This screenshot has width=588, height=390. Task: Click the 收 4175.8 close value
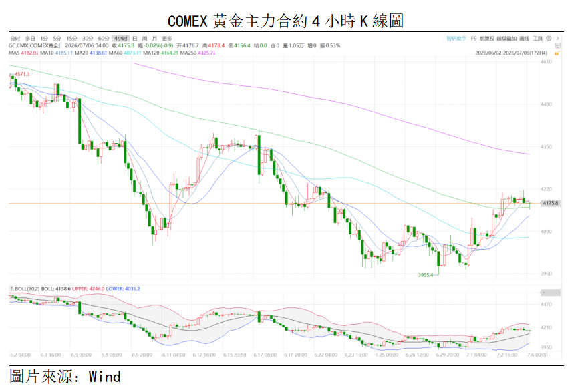click(x=123, y=45)
